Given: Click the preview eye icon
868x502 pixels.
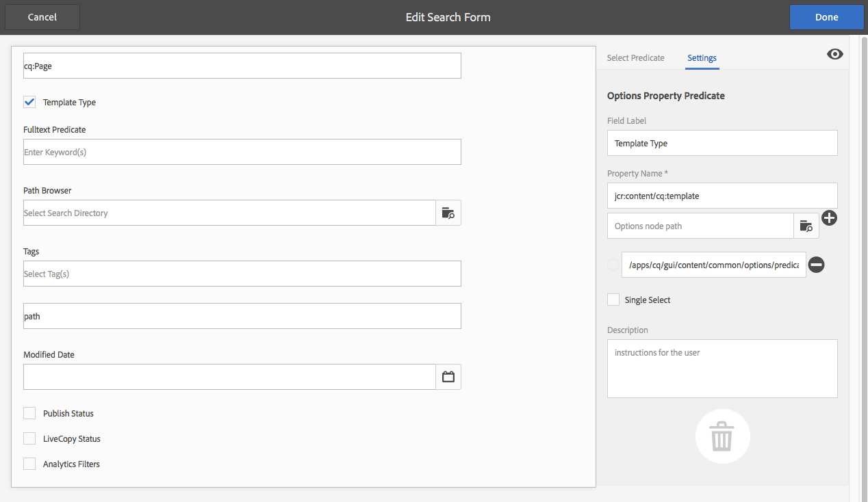Looking at the screenshot, I should click(x=834, y=55).
